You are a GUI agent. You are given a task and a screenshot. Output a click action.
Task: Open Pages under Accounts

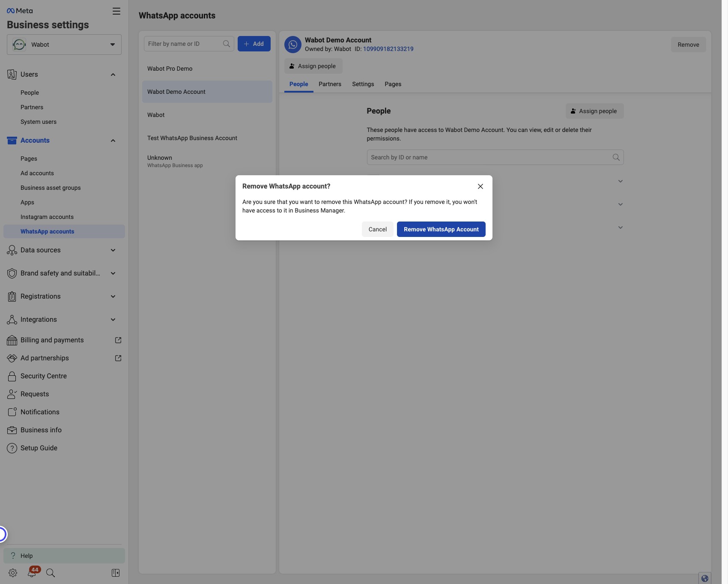[29, 159]
